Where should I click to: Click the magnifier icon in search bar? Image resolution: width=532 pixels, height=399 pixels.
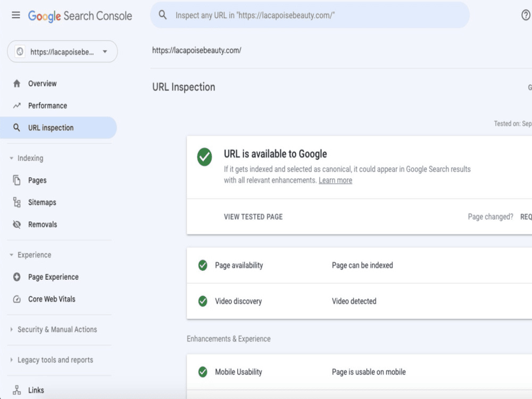pos(163,15)
